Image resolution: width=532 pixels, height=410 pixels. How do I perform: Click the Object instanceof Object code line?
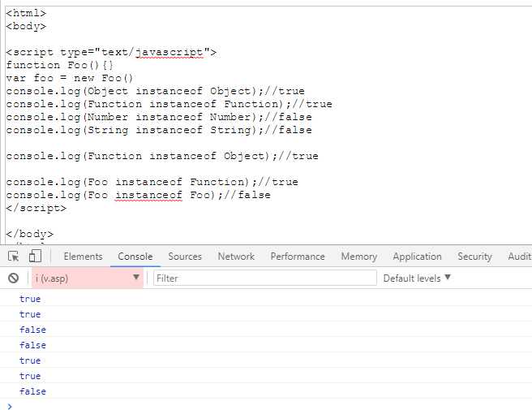(156, 91)
